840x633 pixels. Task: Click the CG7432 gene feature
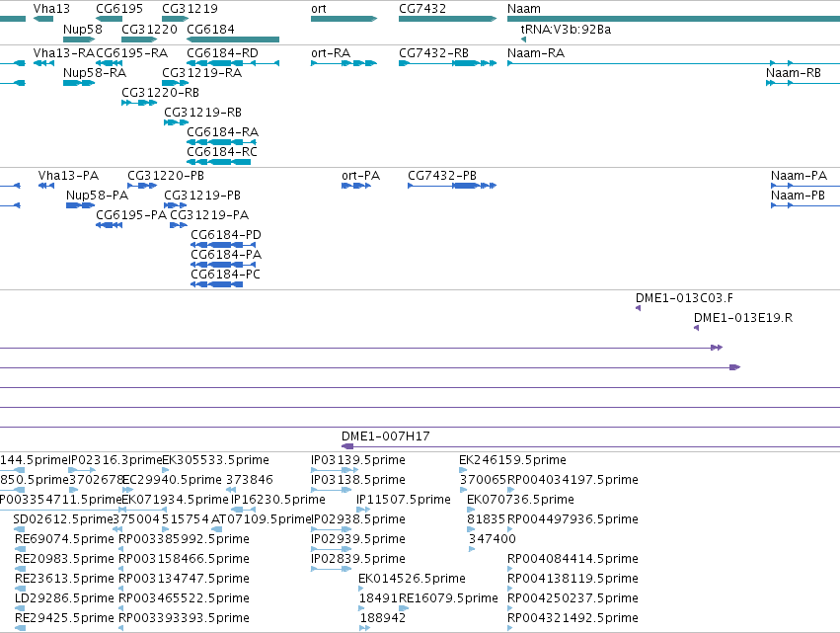click(448, 19)
